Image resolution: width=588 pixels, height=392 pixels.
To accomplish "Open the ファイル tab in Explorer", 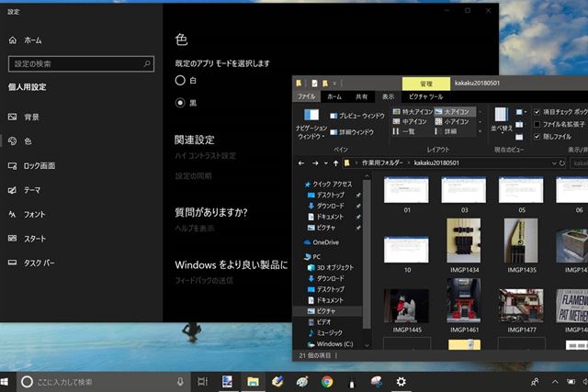I will click(306, 96).
